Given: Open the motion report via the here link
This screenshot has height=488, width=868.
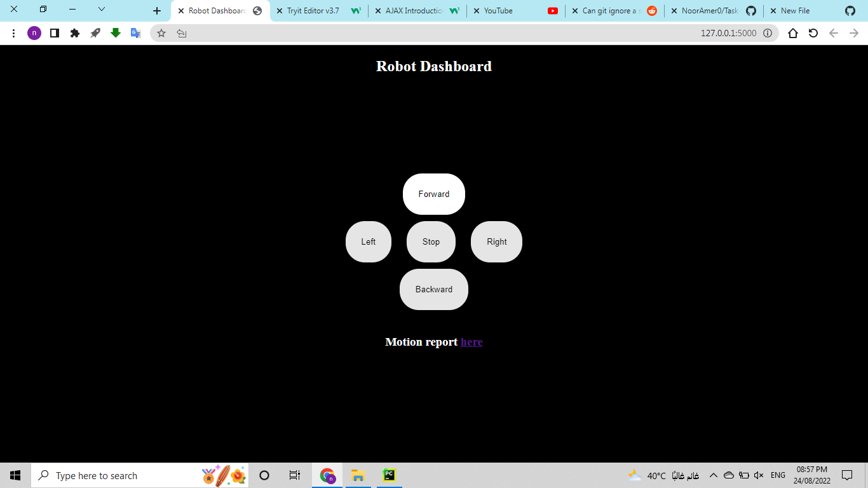Looking at the screenshot, I should tap(471, 342).
